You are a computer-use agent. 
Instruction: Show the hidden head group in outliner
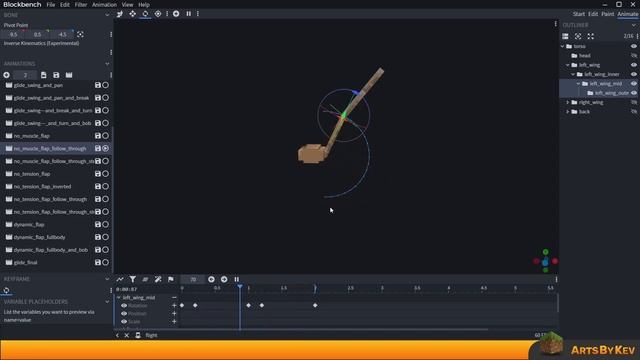[x=634, y=56]
